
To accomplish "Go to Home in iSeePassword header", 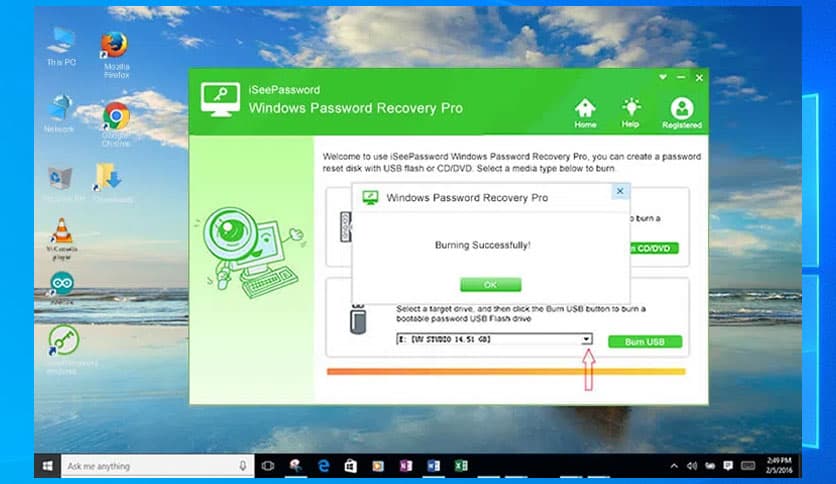I will tap(585, 113).
